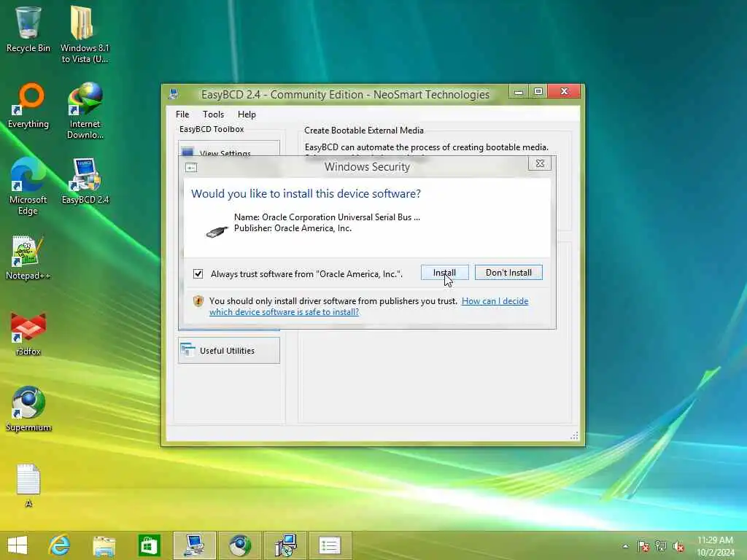Open the Notepad++ desktop shortcut
The height and width of the screenshot is (560, 747).
click(28, 257)
